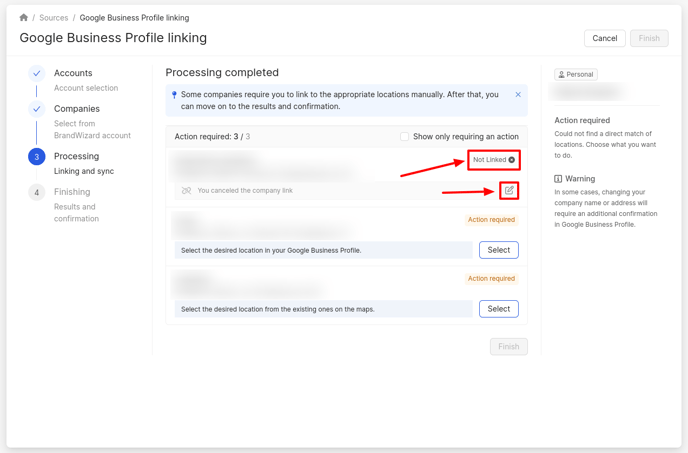Click the Accounts step checkmark circle
Viewport: 688px width, 453px height.
(x=37, y=73)
